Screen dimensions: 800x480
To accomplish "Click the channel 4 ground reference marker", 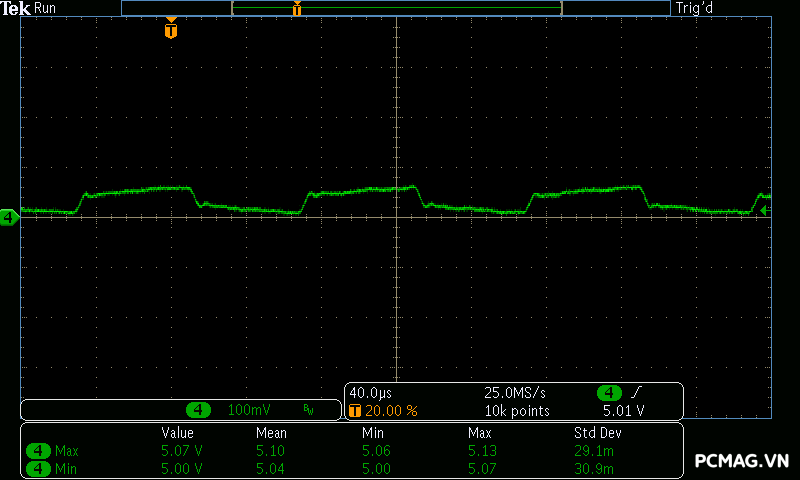I will coord(9,216).
